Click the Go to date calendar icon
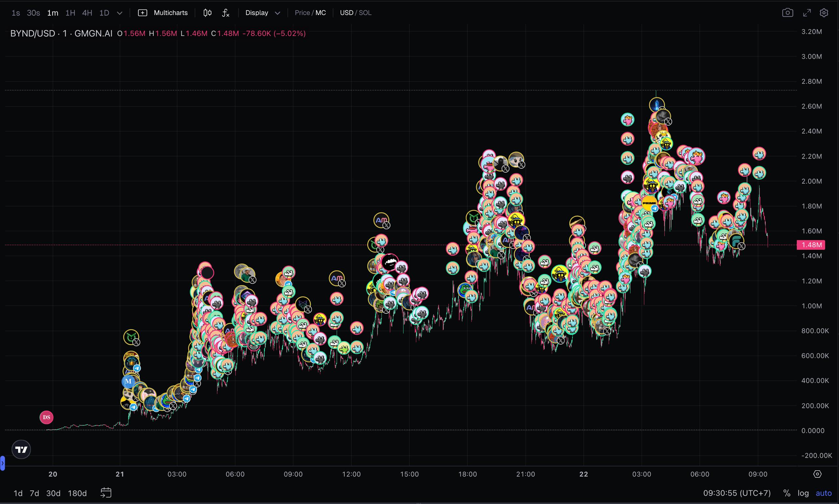 point(106,493)
